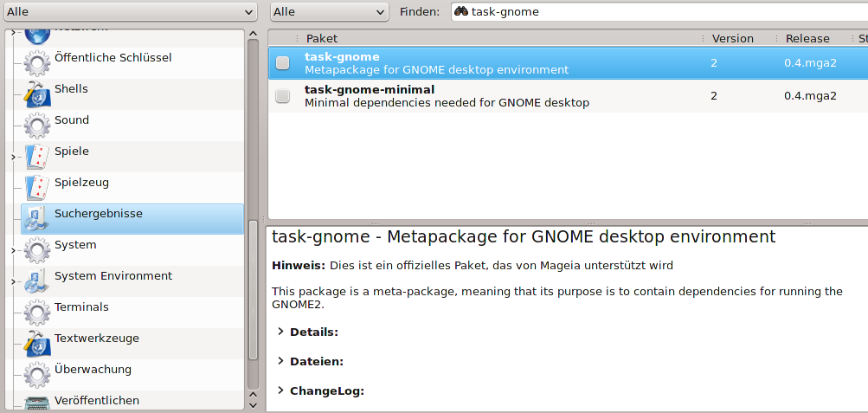The image size is (868, 413).
Task: Tick the task-gnome package checkbox
Action: click(282, 63)
